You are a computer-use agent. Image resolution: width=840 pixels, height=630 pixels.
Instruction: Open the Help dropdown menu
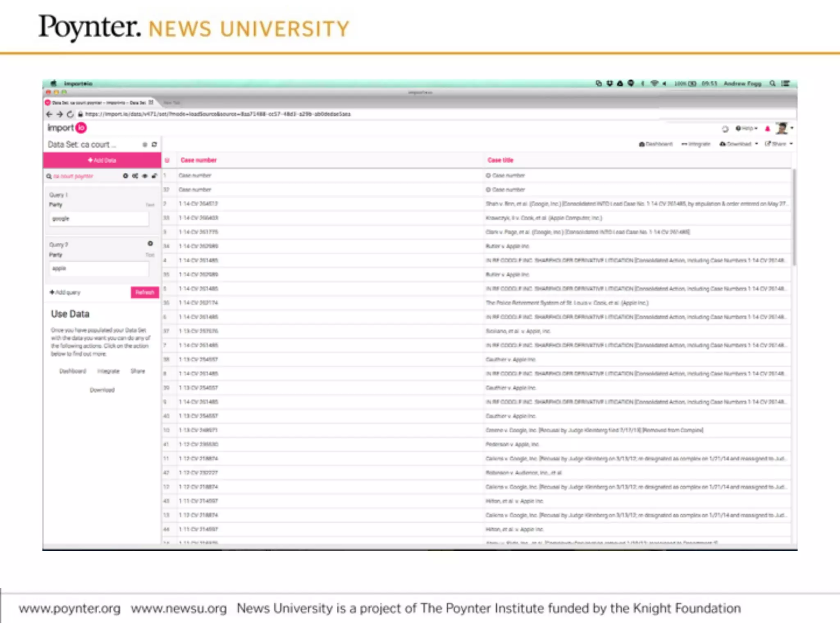click(x=746, y=128)
